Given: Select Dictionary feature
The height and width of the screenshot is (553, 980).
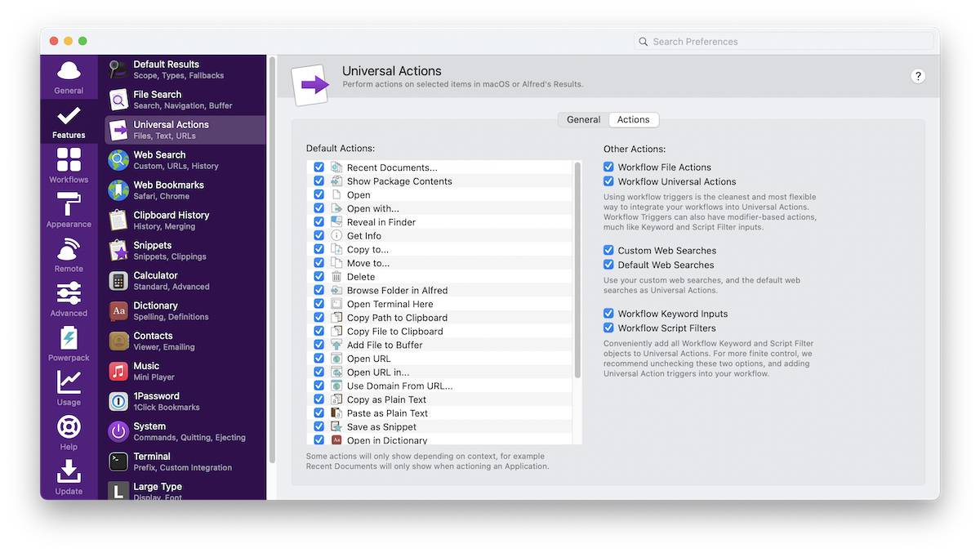Looking at the screenshot, I should click(x=185, y=311).
